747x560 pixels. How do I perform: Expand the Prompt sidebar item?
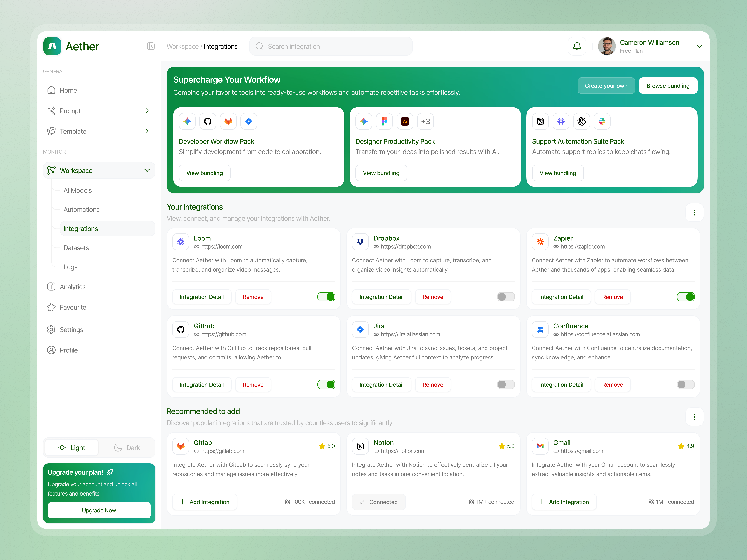coord(147,110)
